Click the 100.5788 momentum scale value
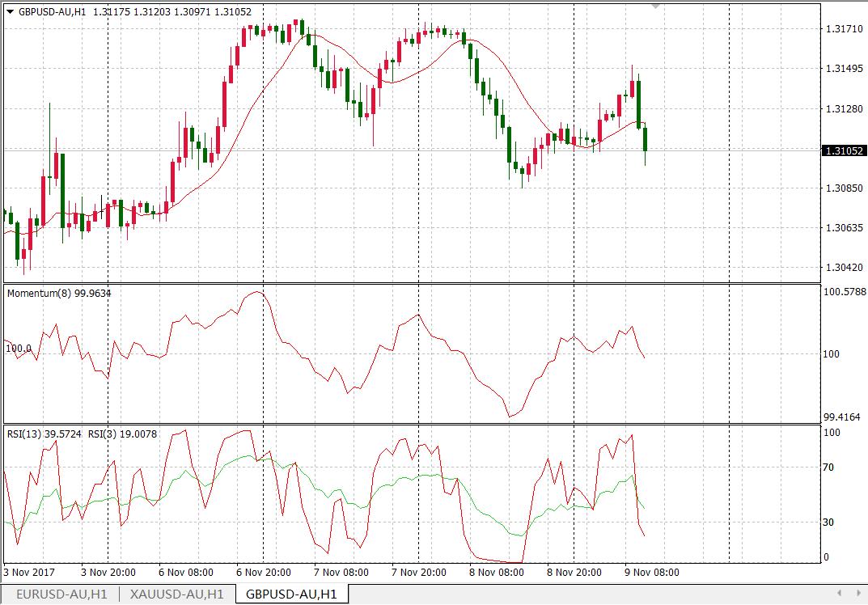This screenshot has width=868, height=605. 845,292
